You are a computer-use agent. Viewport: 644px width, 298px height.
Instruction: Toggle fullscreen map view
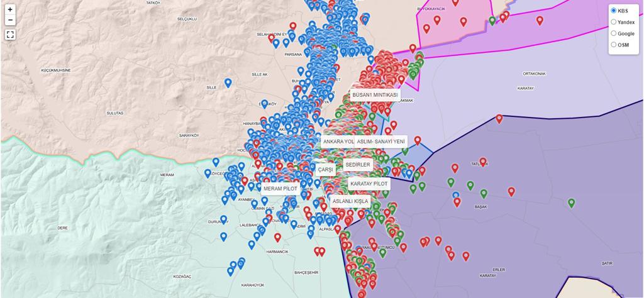[10, 35]
